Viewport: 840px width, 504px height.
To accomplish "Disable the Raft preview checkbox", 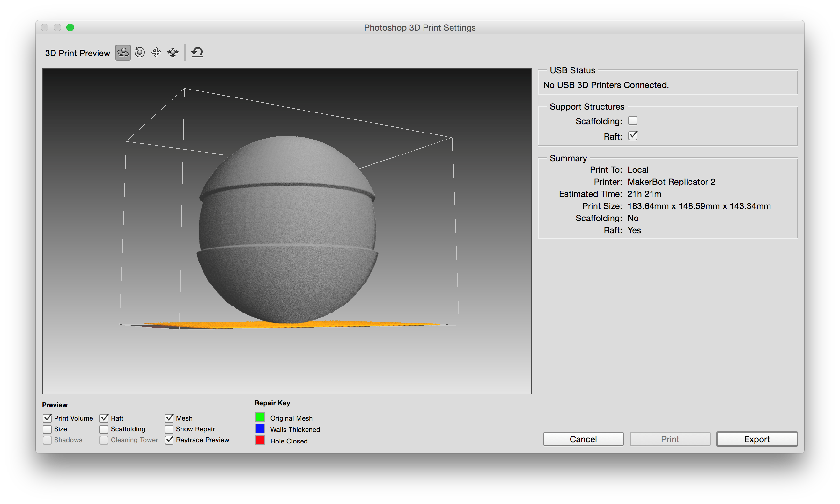I will click(104, 418).
